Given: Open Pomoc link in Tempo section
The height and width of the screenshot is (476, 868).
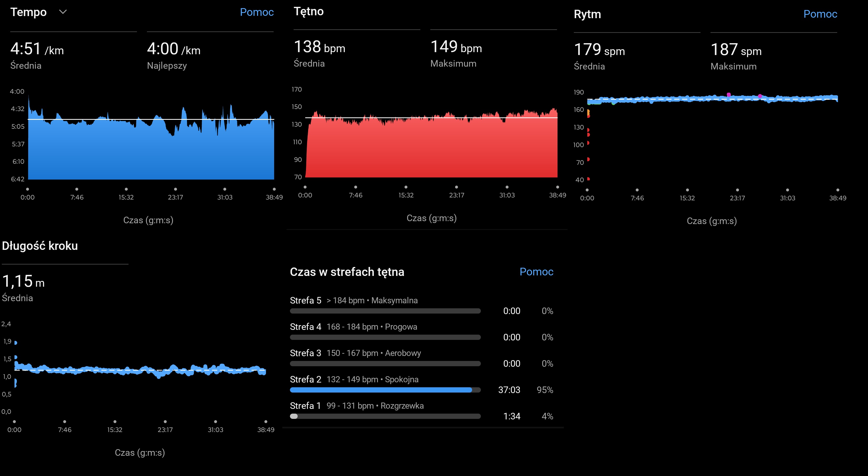Looking at the screenshot, I should tap(257, 12).
